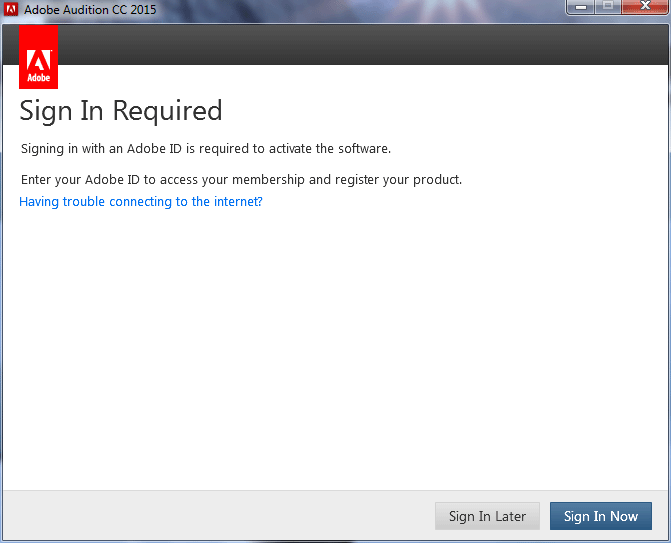Choose Sign In Later
671x543 pixels.
487,516
